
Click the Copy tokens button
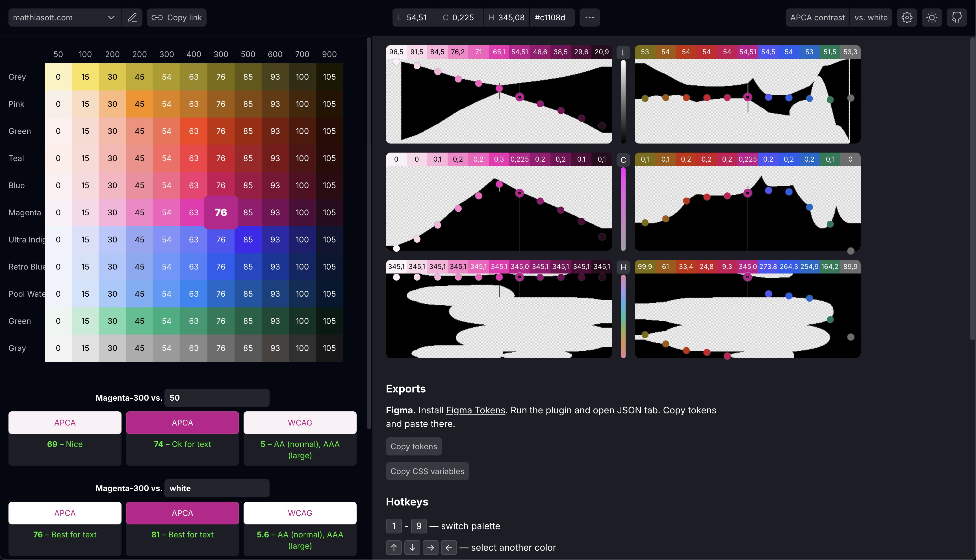tap(414, 446)
